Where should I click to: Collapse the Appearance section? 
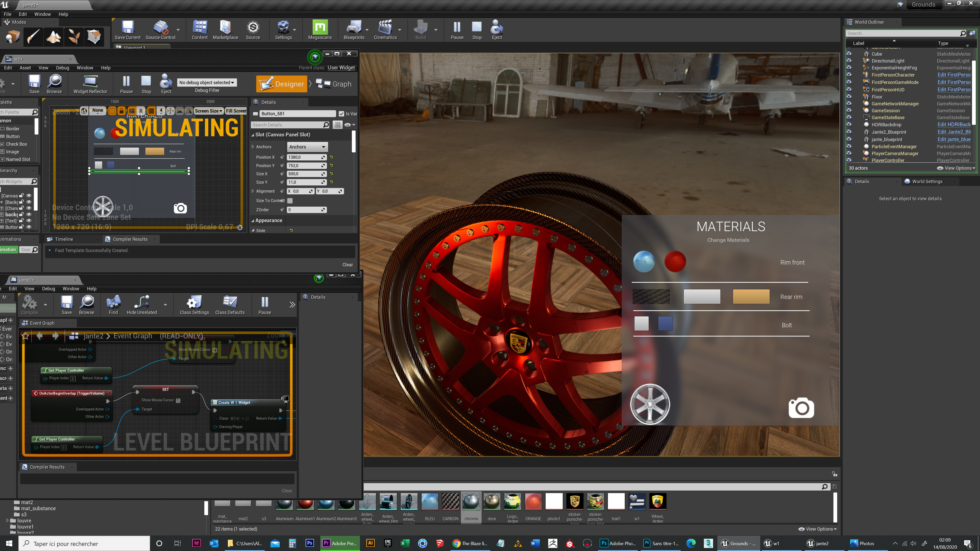pyautogui.click(x=253, y=221)
